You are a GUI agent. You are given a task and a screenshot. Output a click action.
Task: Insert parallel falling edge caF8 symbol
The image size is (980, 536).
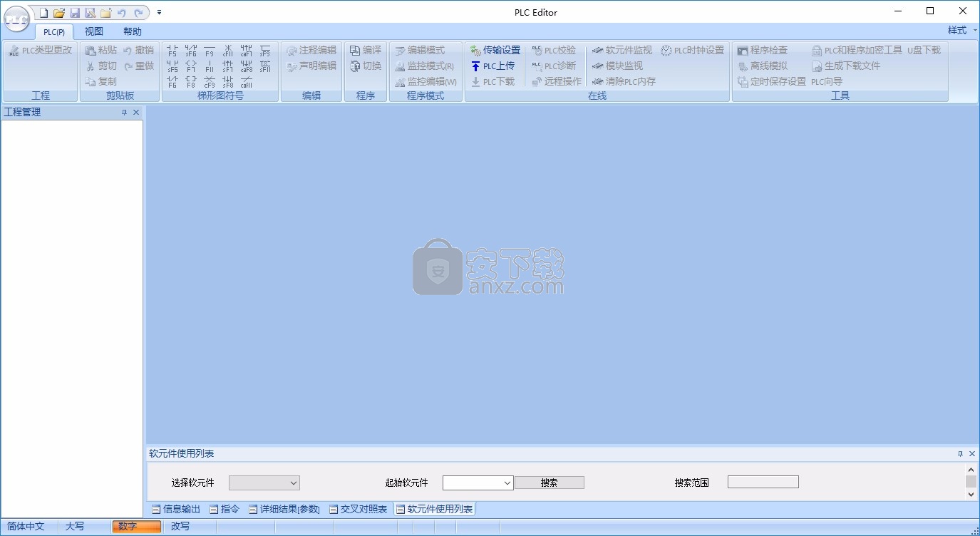click(x=247, y=66)
